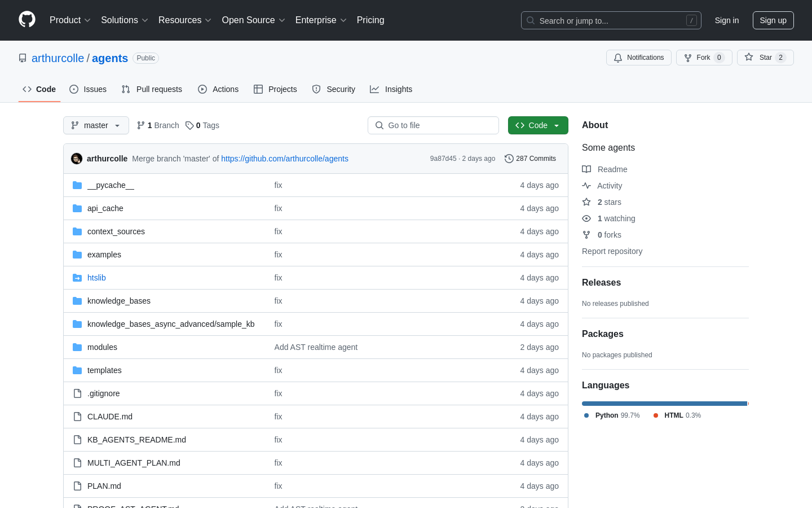Click the fork icon in Fork button
This screenshot has height=508, width=812.
coord(688,58)
